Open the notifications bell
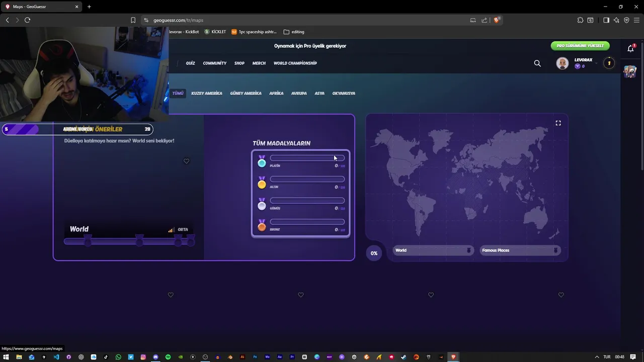Screen dimensions: 644x362 click(x=630, y=49)
